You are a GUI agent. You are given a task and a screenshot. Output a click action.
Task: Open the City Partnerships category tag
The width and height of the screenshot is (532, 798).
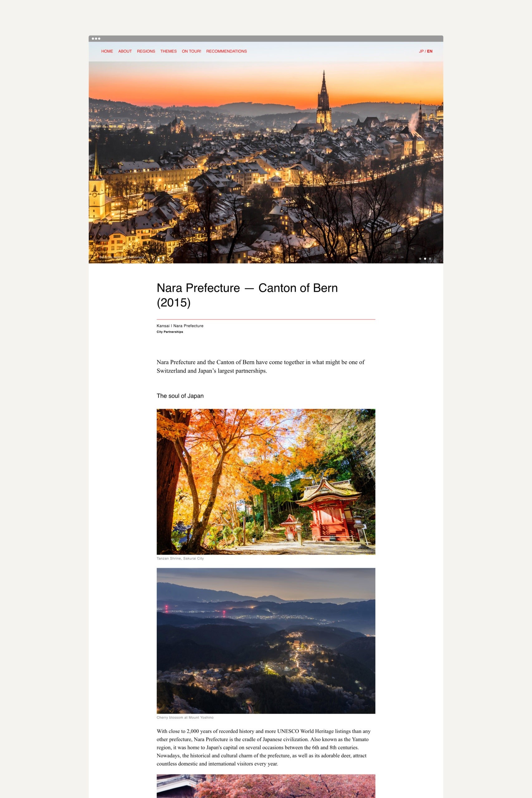(x=170, y=332)
